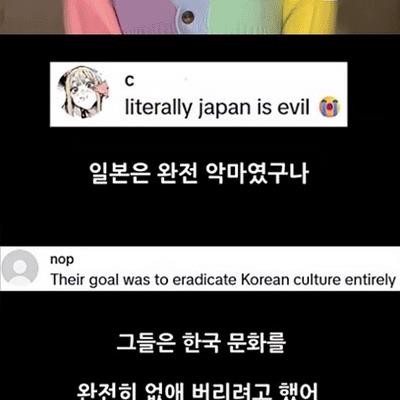
Task: Click the purple stripe of the cardigan
Action: tap(147, 17)
